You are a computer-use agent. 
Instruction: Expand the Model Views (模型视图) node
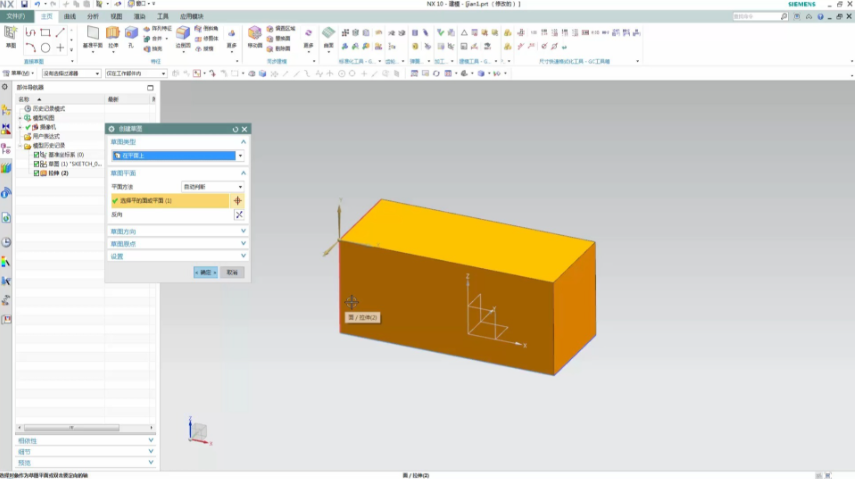tap(20, 118)
